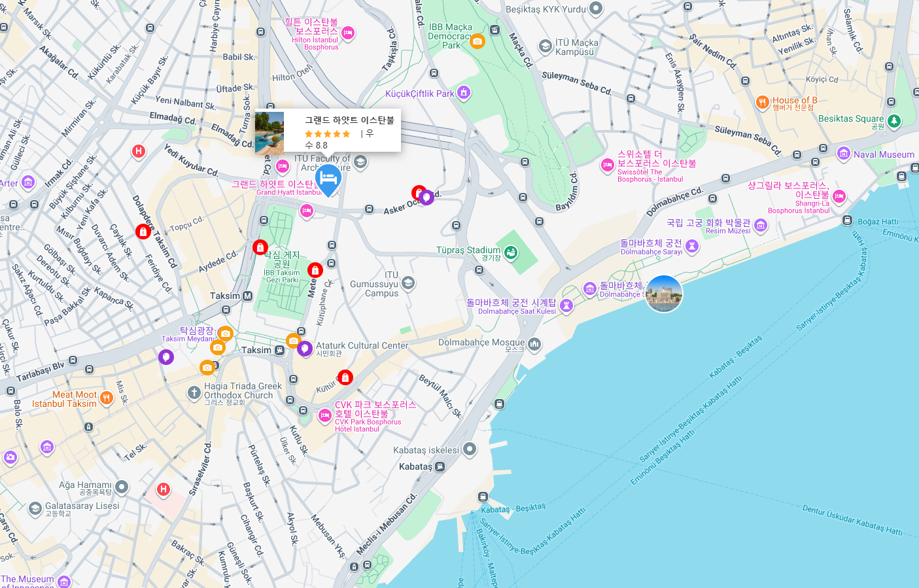This screenshot has height=588, width=919.
Task: Select the Kabataş - Beşiktaş ferry pier icon
Action: point(483,497)
